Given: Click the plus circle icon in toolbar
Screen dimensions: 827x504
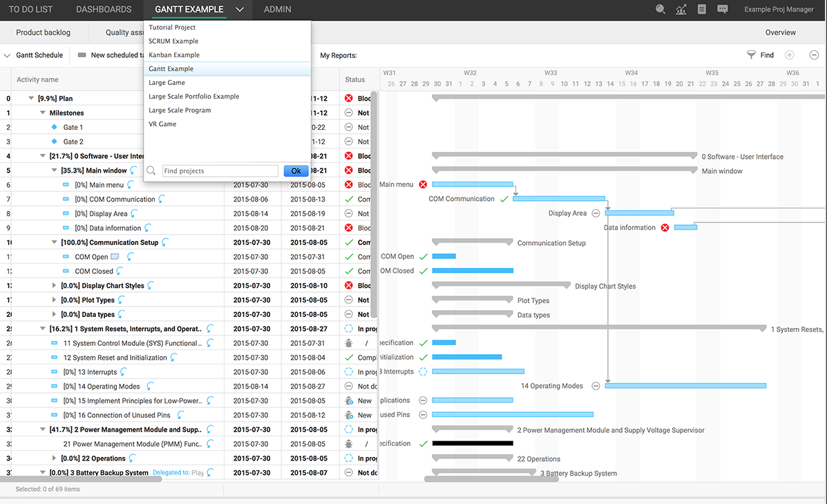Looking at the screenshot, I should (x=790, y=55).
